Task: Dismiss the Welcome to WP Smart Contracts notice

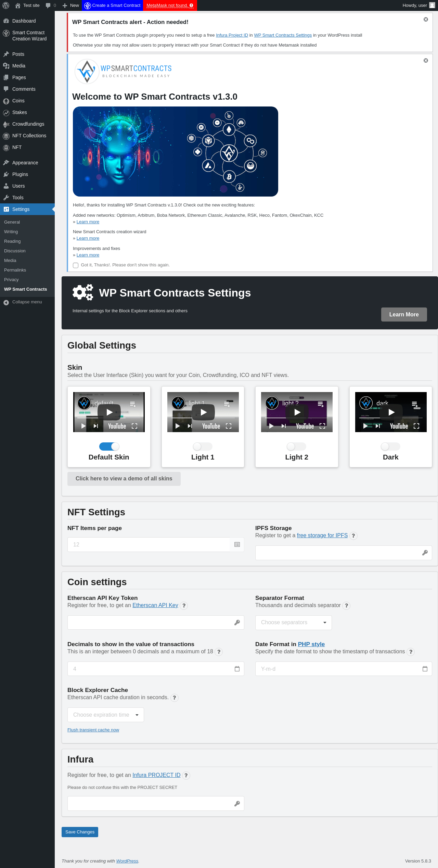Action: coord(426,61)
